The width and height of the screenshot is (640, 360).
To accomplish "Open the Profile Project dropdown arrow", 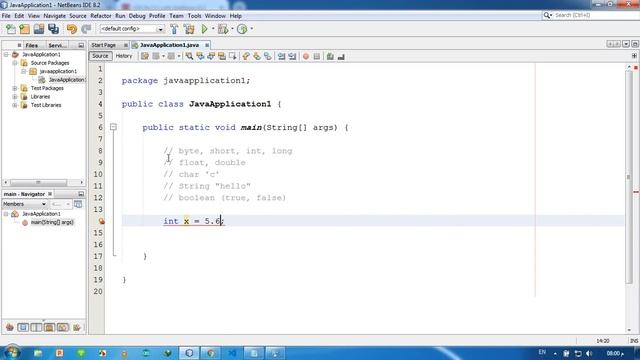I will (251, 29).
